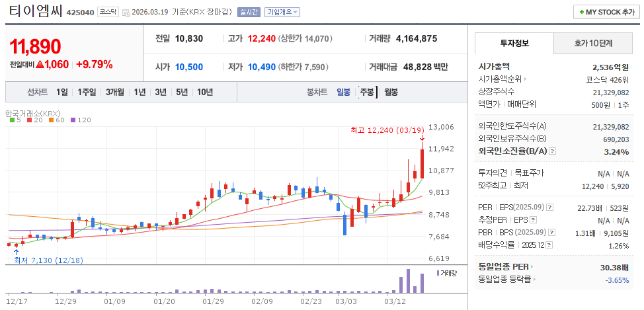Click the 티이엠씨 stock name heading
The width and height of the screenshot is (644, 310).
click(x=34, y=11)
